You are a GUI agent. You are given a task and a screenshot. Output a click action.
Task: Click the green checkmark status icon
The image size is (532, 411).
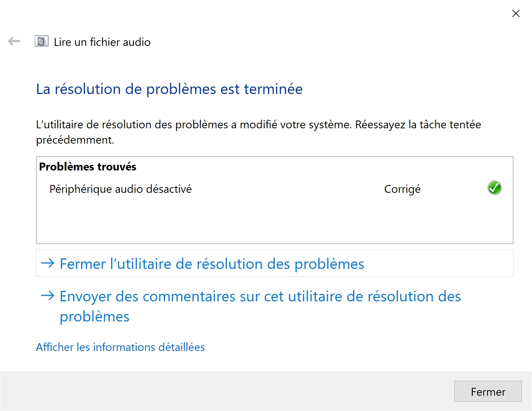click(494, 188)
